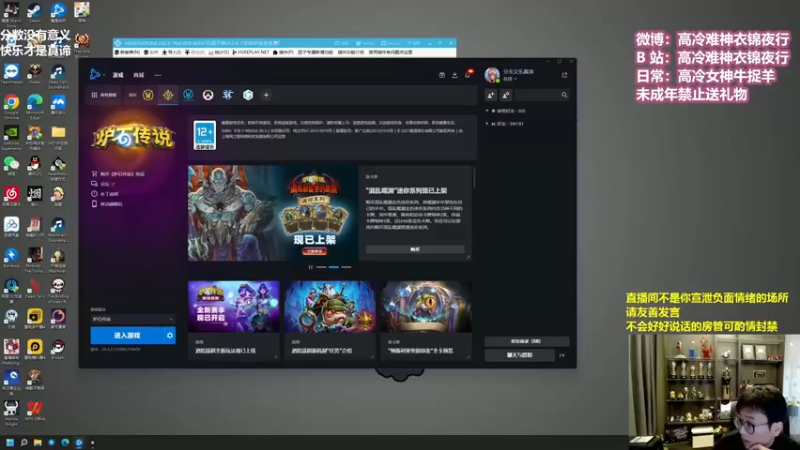Screen dimensions: 800x450
Task: Jump to the second carousel slide indicator
Action: click(x=334, y=267)
